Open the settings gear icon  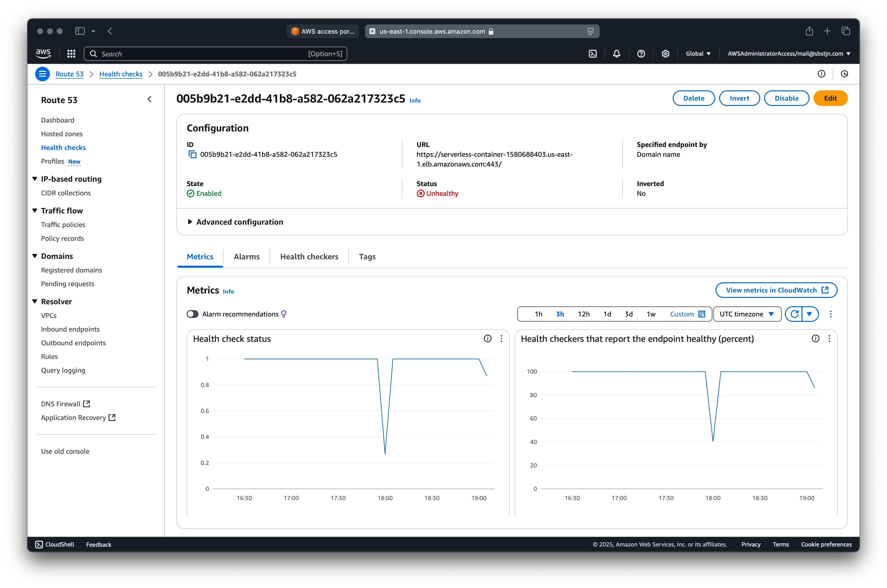665,54
